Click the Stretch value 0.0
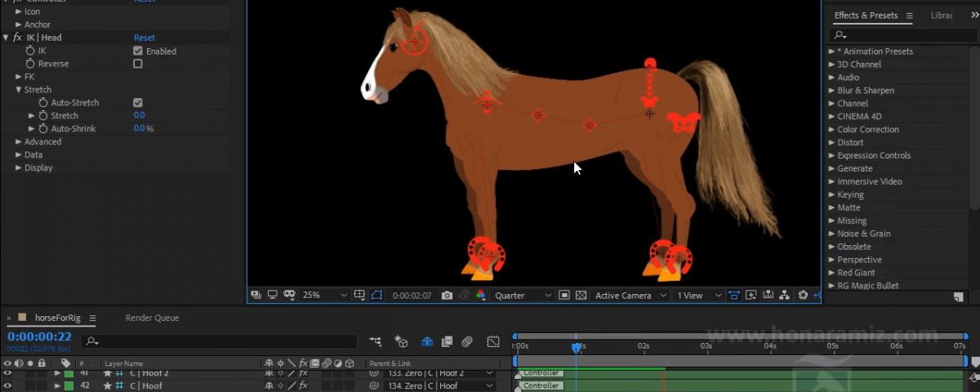 click(140, 116)
